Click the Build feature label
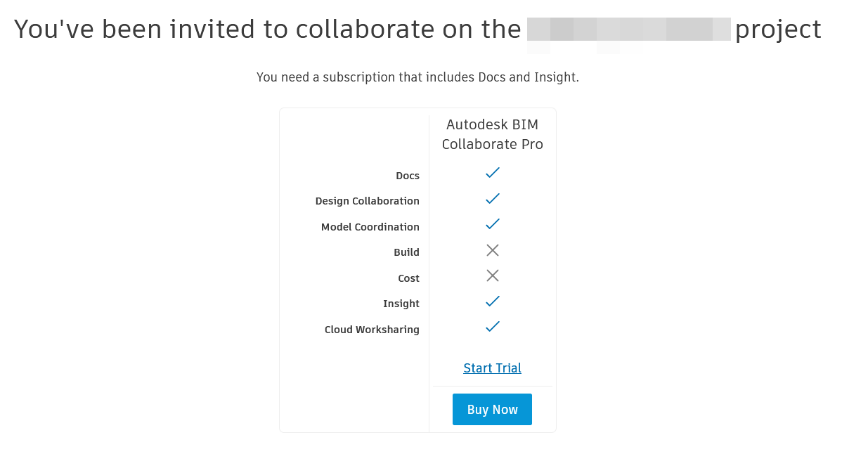The image size is (868, 454). point(406,252)
